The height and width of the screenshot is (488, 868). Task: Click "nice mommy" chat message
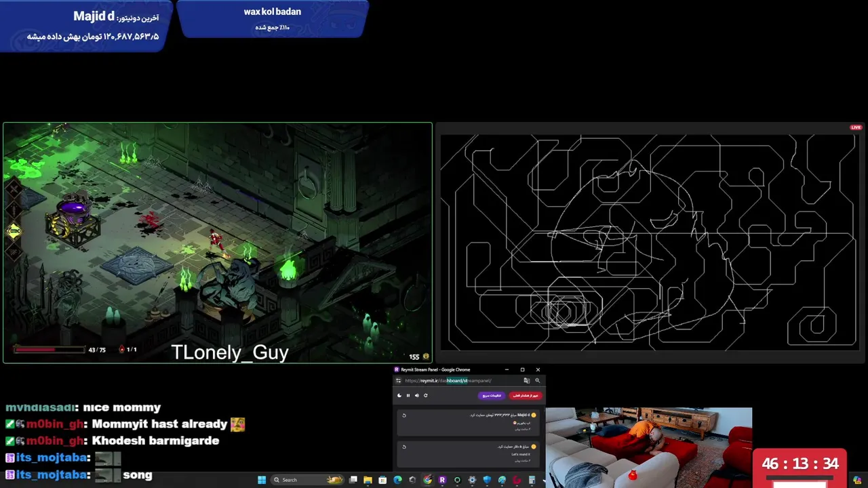point(122,407)
